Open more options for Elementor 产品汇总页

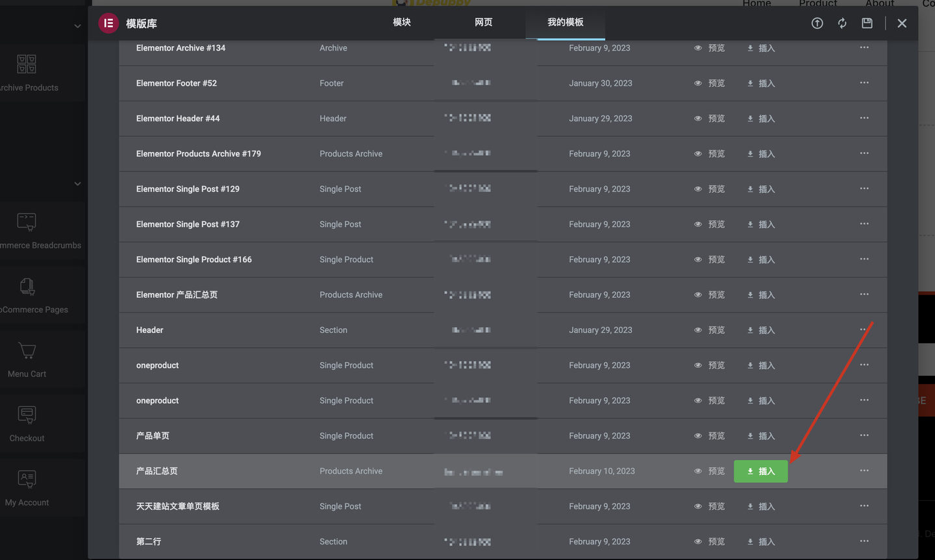click(x=864, y=294)
